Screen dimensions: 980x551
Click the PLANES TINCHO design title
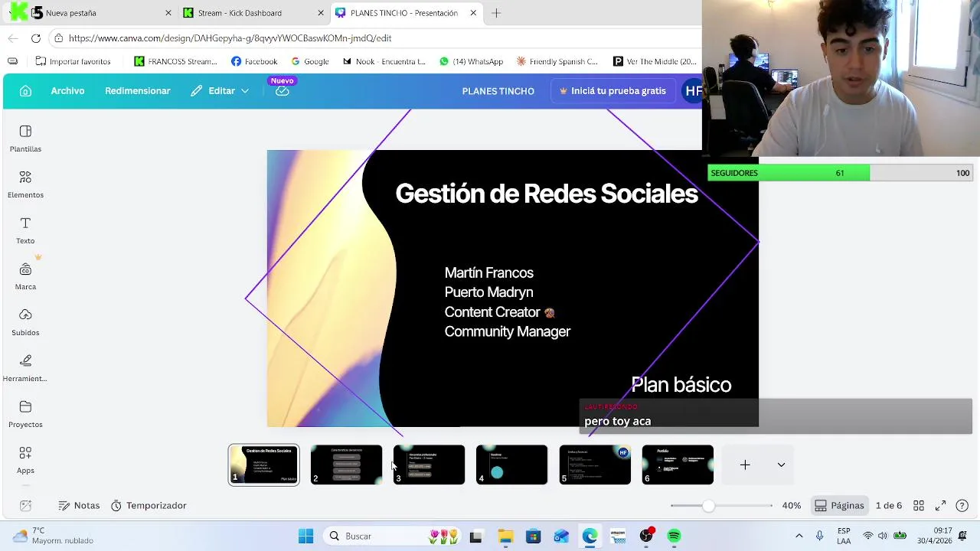tap(498, 91)
